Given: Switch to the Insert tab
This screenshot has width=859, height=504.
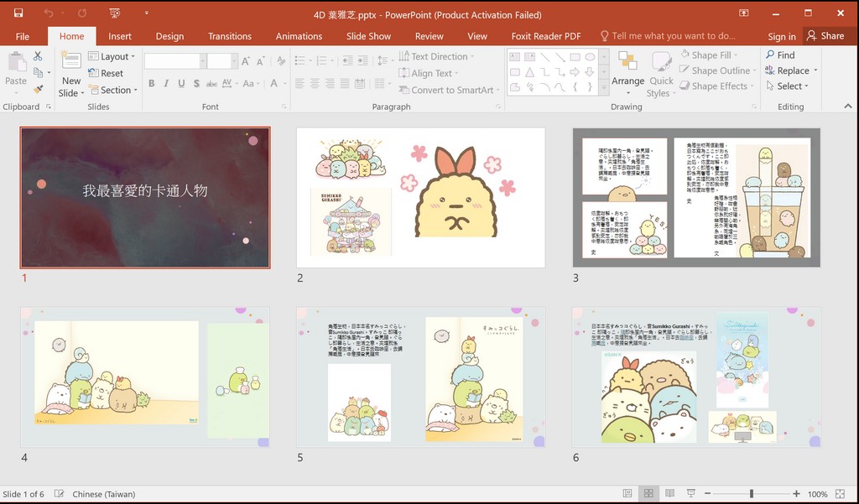Looking at the screenshot, I should click(119, 36).
